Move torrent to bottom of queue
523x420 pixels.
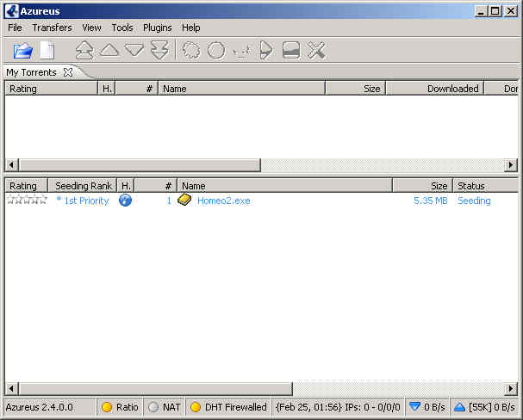159,50
